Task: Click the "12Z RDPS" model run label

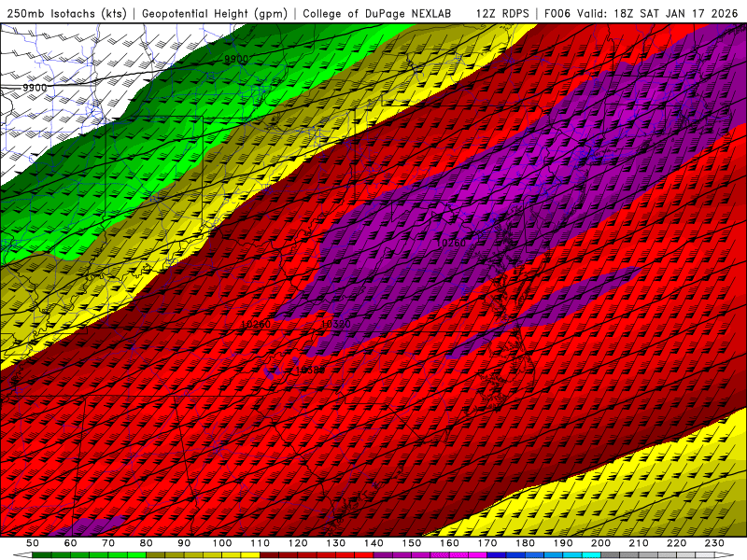Action: coord(502,13)
